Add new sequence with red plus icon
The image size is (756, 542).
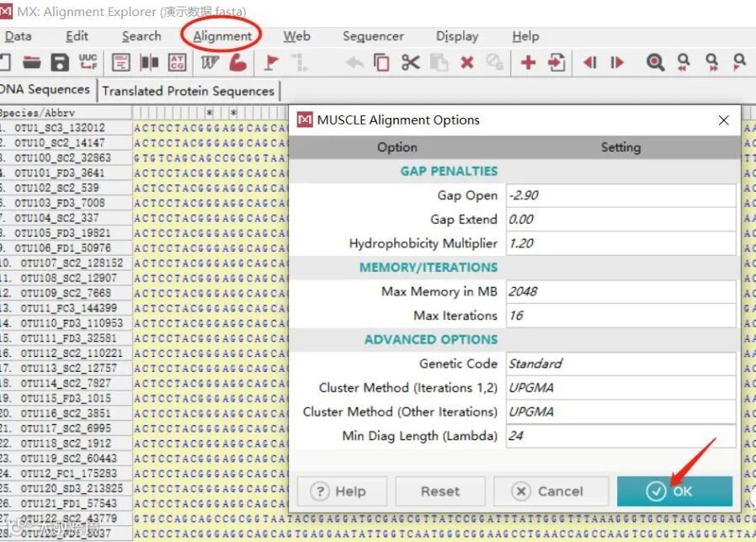tap(529, 62)
